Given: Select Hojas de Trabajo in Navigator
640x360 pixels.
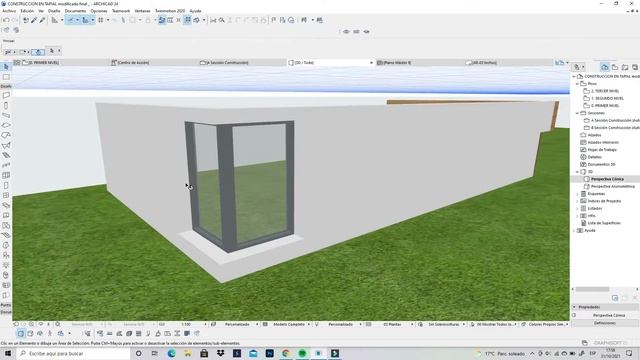Looking at the screenshot, I should [602, 150].
